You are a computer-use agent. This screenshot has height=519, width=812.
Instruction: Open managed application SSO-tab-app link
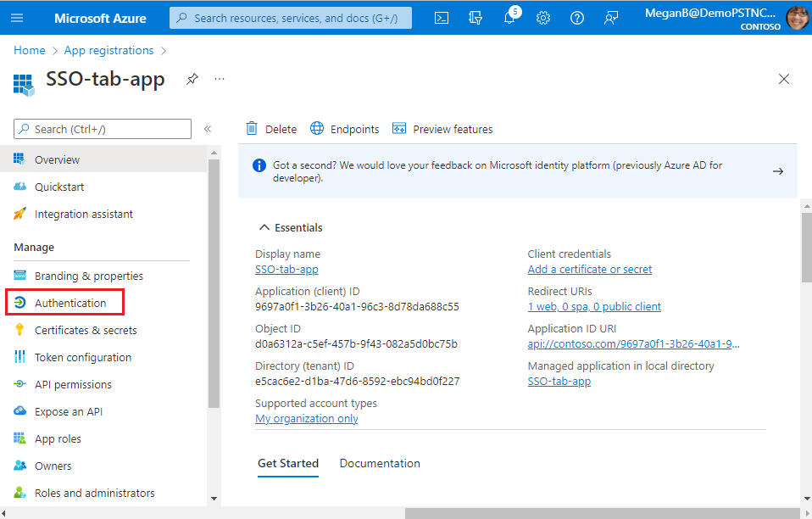[x=559, y=382]
